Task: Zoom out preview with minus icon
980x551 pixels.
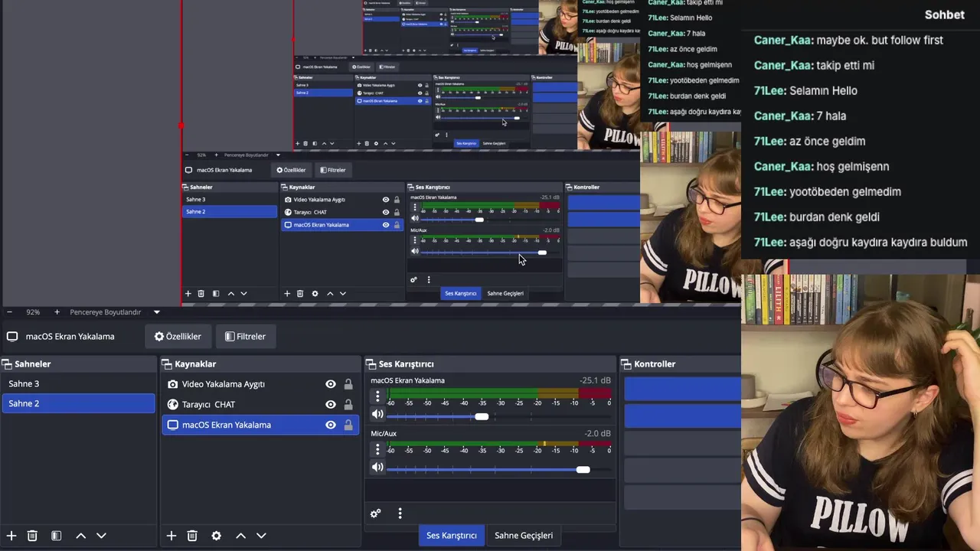Action: [x=9, y=312]
